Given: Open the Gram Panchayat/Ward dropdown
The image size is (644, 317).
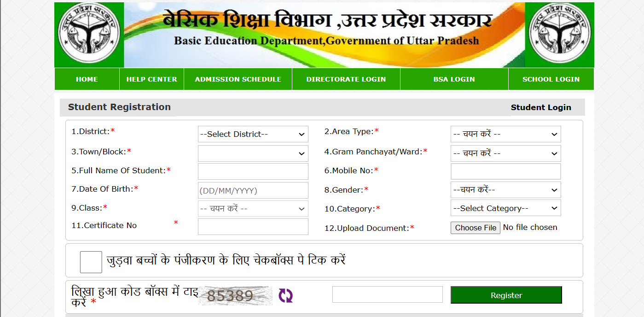Looking at the screenshot, I should [x=505, y=153].
